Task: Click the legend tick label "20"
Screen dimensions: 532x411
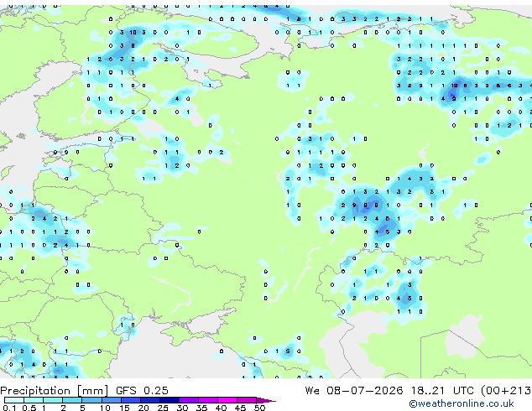Action: coord(143,408)
